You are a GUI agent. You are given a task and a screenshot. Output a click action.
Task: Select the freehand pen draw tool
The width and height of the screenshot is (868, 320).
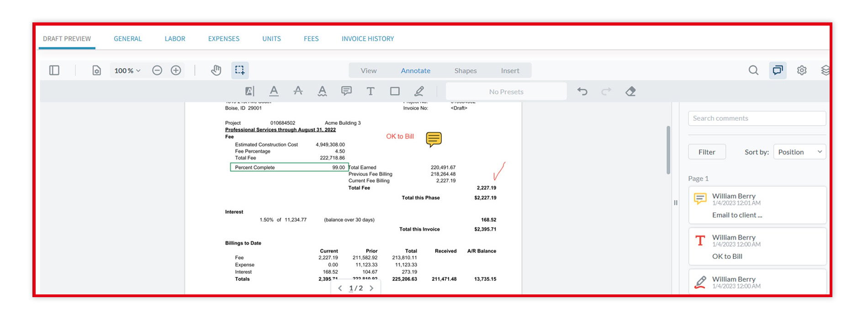(419, 91)
